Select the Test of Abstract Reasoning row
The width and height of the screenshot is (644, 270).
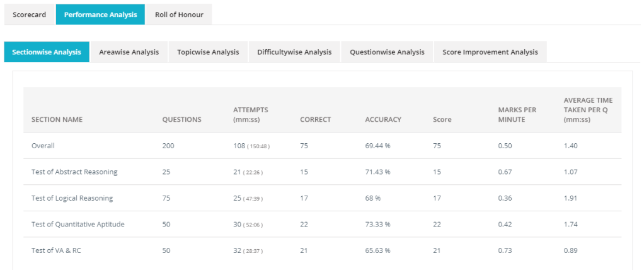pos(74,172)
